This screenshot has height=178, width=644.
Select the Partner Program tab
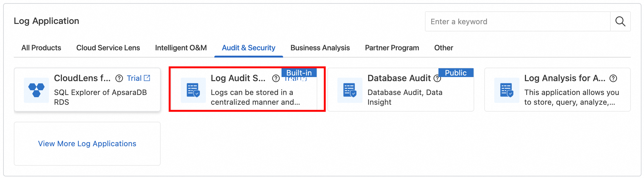click(x=392, y=48)
